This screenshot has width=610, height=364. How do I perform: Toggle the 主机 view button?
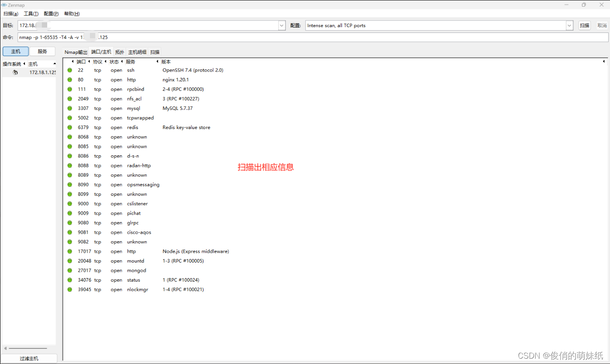16,52
